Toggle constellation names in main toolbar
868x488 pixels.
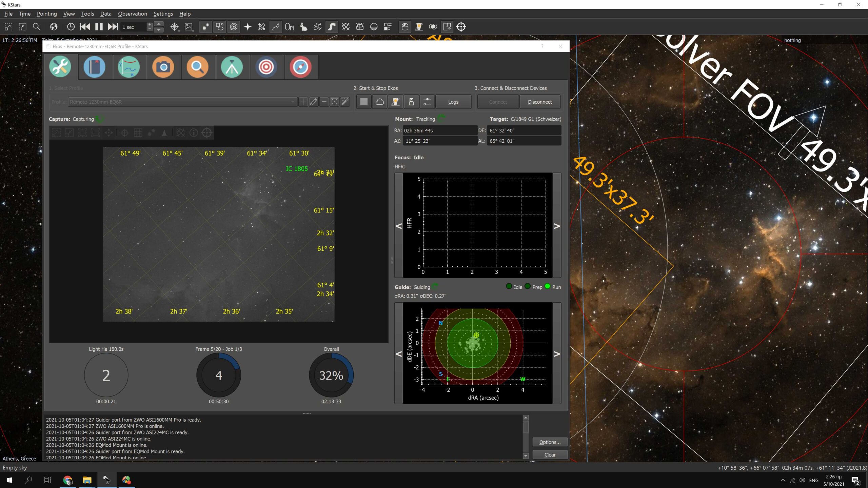(x=289, y=27)
